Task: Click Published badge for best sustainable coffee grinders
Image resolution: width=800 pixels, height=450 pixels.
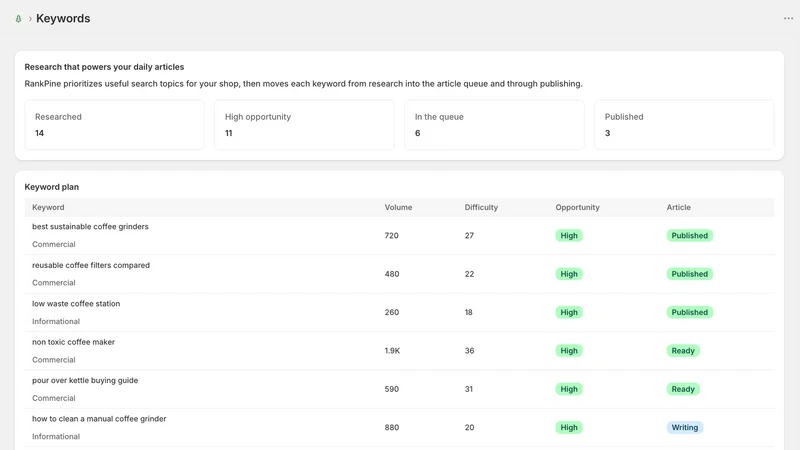Action: pos(689,236)
